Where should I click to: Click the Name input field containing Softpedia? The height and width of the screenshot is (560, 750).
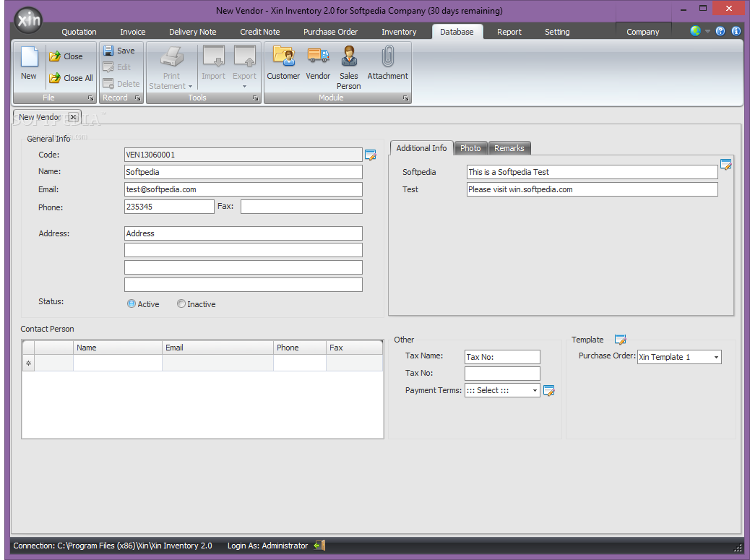[x=243, y=172]
